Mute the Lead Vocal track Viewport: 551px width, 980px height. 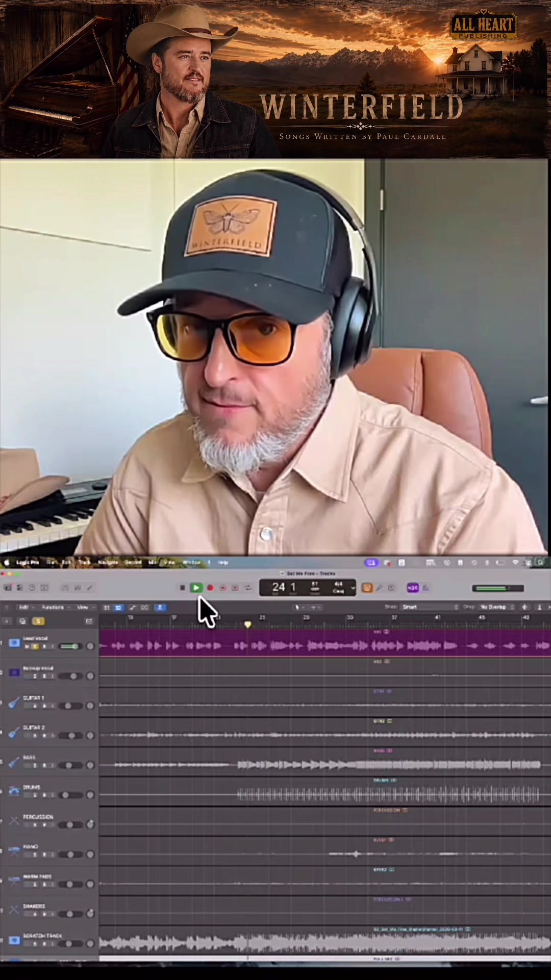pyautogui.click(x=27, y=647)
